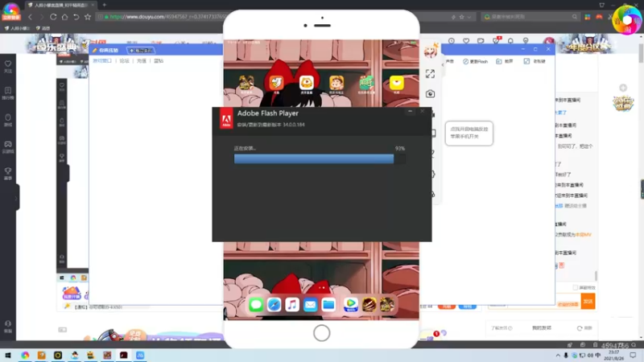The image size is (644, 362).
Task: Go back with the browser back arrow
Action: coord(30,17)
